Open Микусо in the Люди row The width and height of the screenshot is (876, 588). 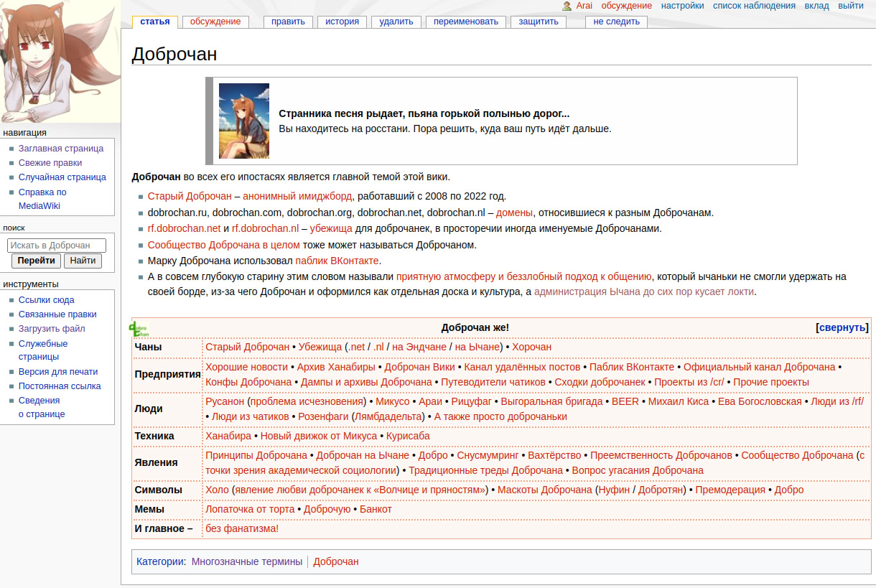click(392, 401)
